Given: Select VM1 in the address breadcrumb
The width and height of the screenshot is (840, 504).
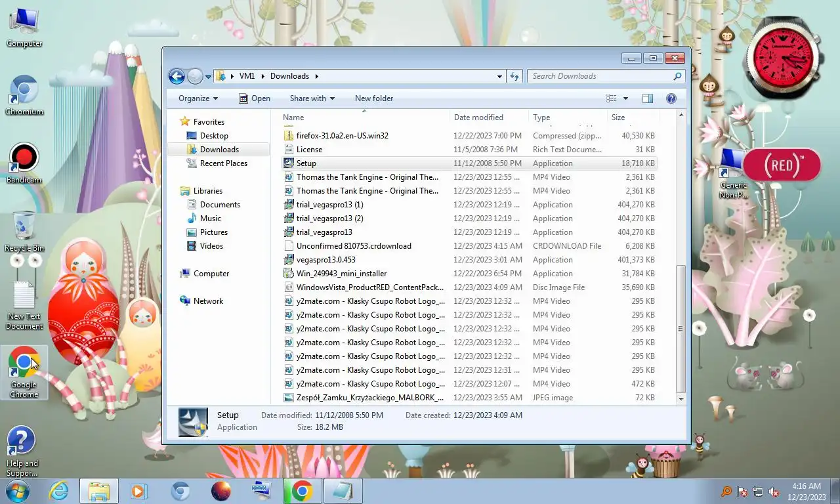Looking at the screenshot, I should (247, 76).
